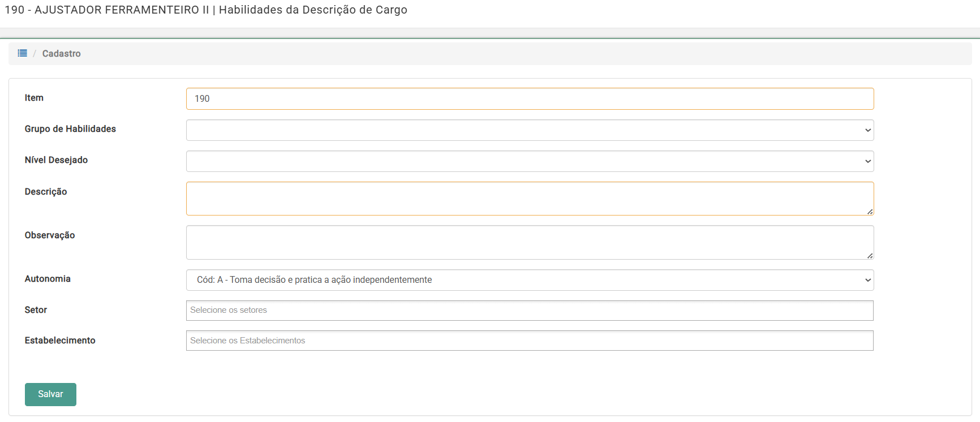Expand the Nível Desejado dropdown
980x422 pixels.
[530, 161]
